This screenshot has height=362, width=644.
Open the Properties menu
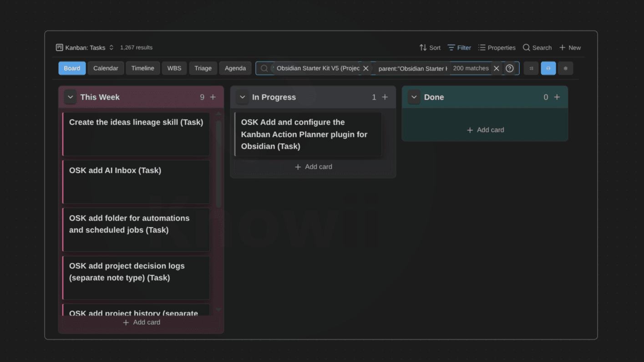(497, 48)
